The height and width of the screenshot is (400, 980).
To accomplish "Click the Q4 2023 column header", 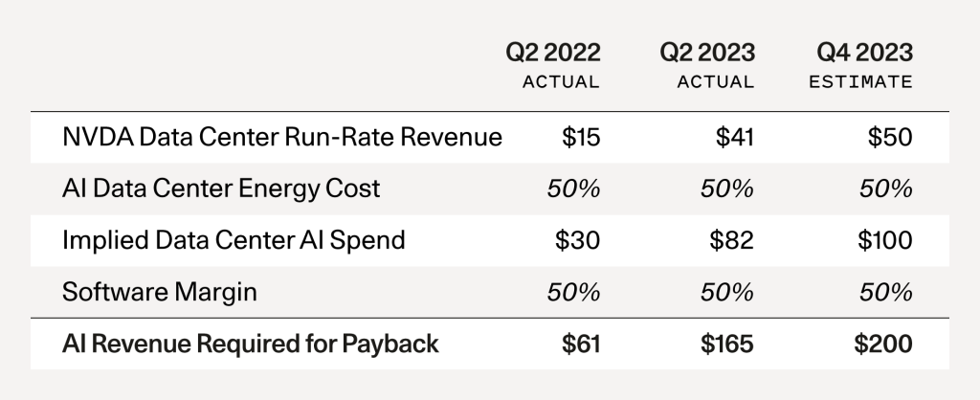I will click(x=865, y=53).
